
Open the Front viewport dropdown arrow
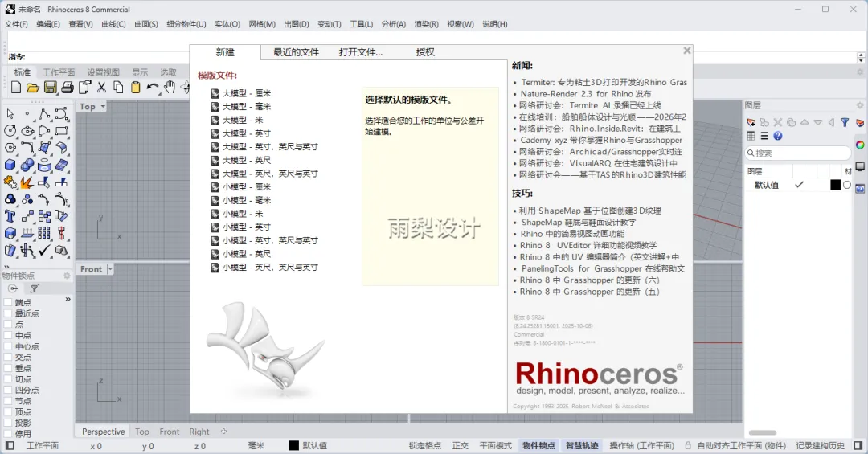[x=109, y=269]
